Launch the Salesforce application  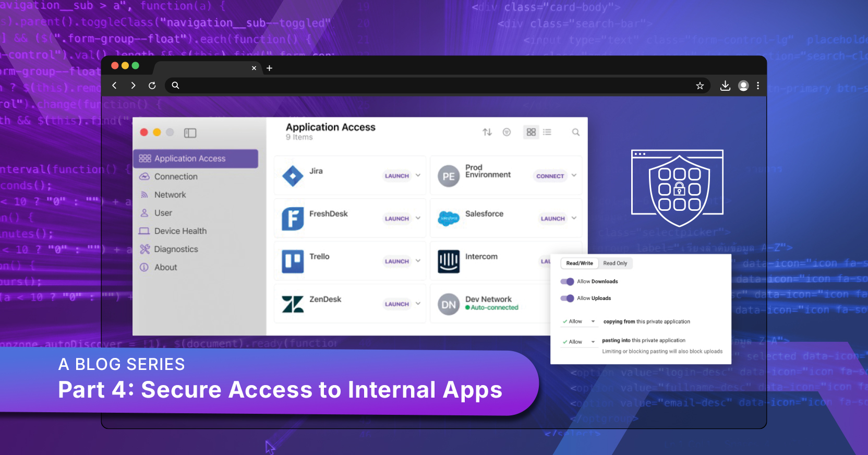point(553,219)
